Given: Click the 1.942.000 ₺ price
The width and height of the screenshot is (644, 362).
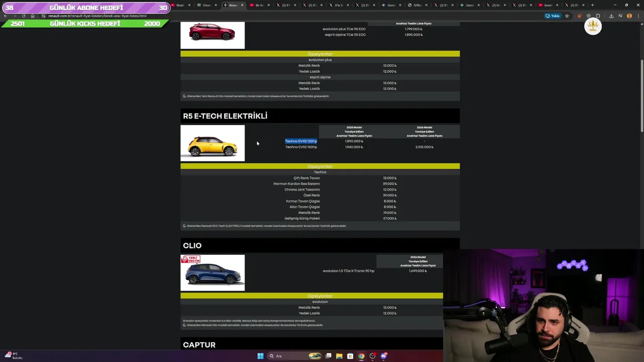Looking at the screenshot, I should click(x=354, y=147).
